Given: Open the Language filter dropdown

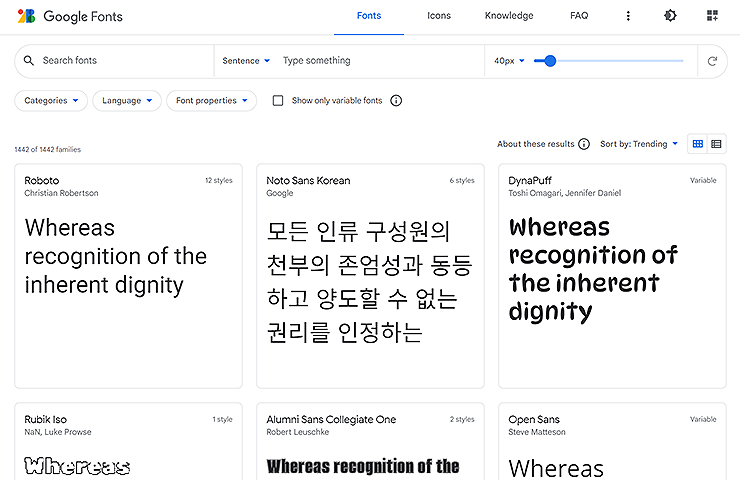Looking at the screenshot, I should [127, 101].
